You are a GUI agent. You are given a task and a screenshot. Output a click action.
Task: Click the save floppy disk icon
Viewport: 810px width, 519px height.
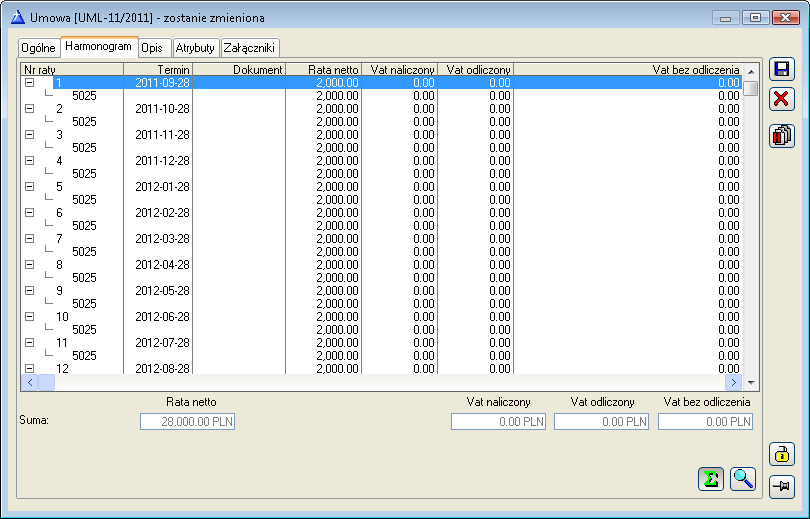[781, 69]
